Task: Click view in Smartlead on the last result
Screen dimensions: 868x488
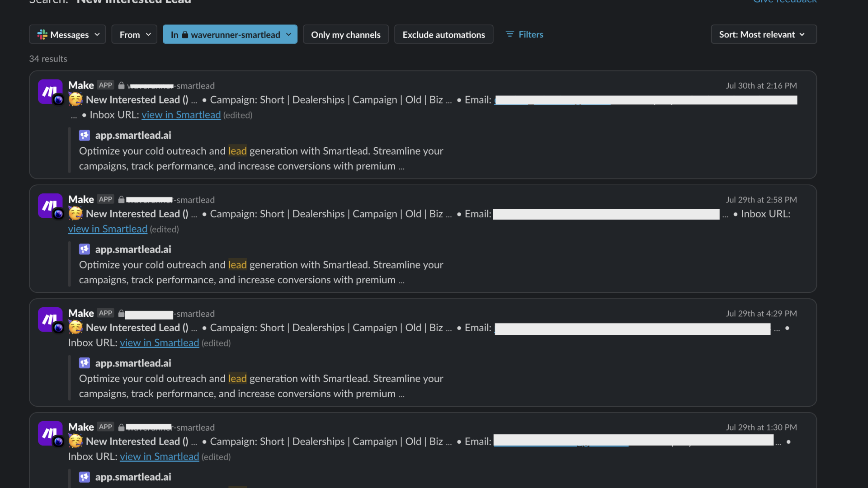Action: (159, 456)
